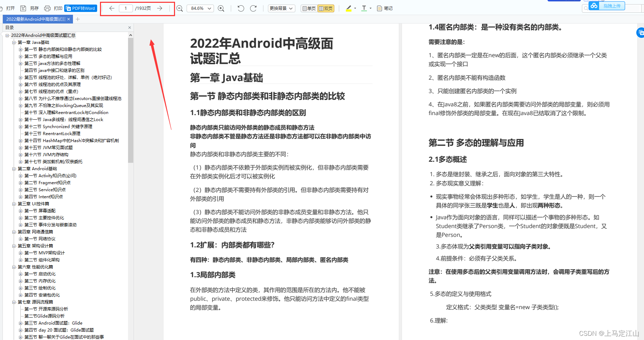Viewport: 644px width, 340px height.
Task: Click heading 第二节 多态的理解与应用 on right page
Action: click(476, 143)
